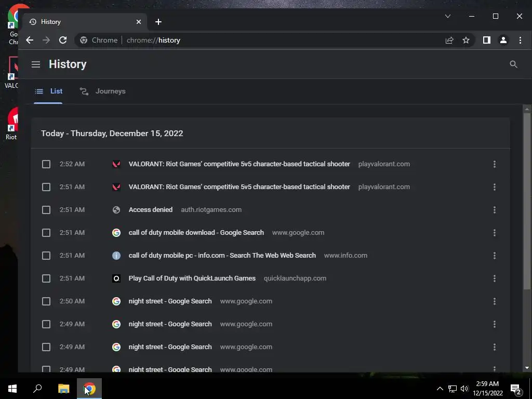Image resolution: width=532 pixels, height=399 pixels.
Task: Share this page icon in address bar
Action: (449, 40)
